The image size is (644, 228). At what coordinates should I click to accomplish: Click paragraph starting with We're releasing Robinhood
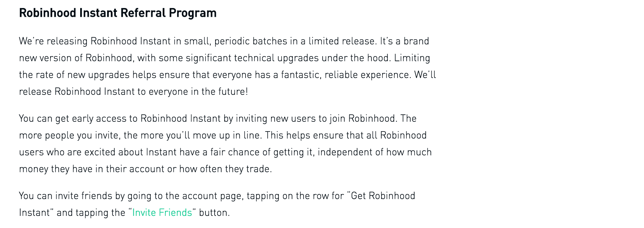coord(227,66)
